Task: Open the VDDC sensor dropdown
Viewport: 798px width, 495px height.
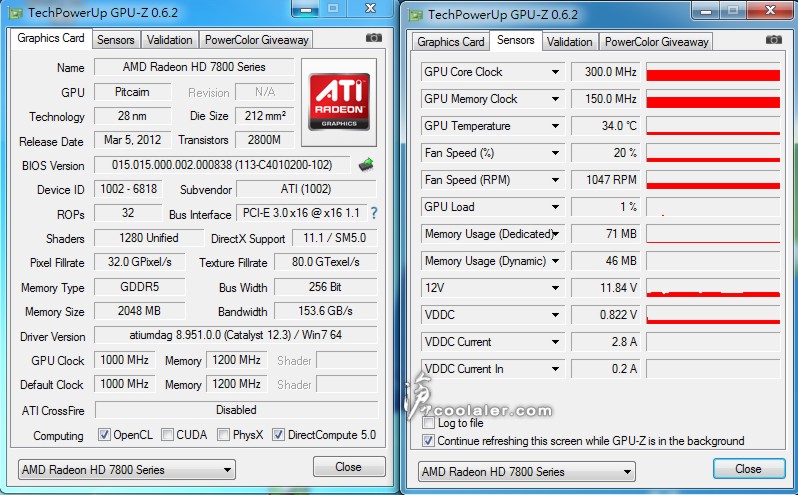Action: (555, 315)
